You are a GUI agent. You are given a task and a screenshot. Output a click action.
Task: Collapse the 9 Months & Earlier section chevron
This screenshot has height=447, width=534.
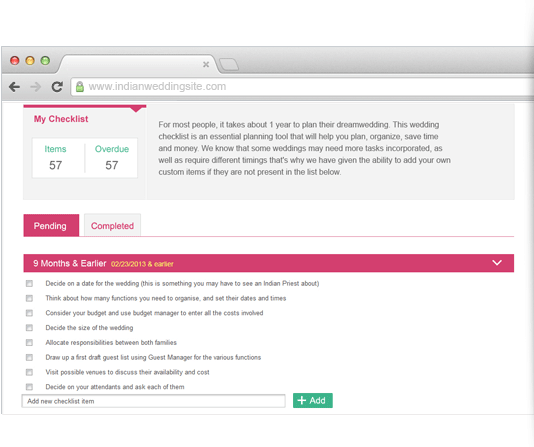point(497,263)
